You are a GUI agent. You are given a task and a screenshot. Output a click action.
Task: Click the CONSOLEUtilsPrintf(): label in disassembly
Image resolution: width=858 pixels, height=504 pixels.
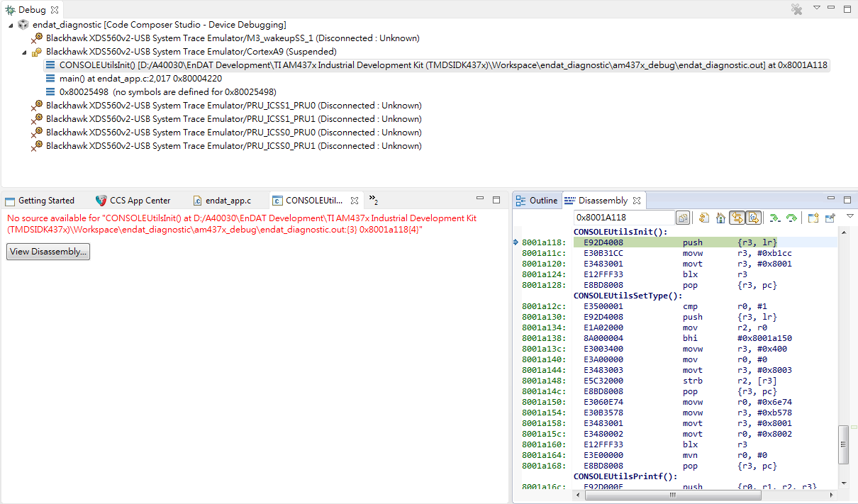pyautogui.click(x=625, y=476)
